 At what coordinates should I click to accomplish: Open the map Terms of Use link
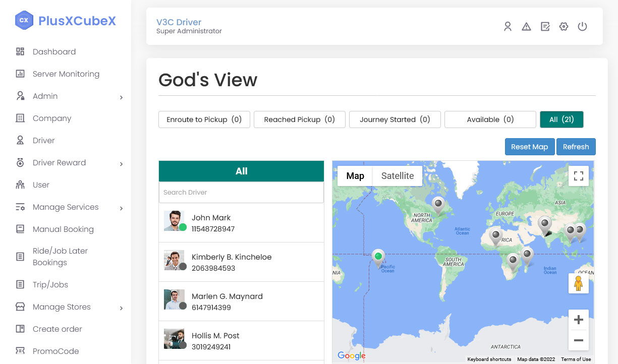(x=576, y=359)
